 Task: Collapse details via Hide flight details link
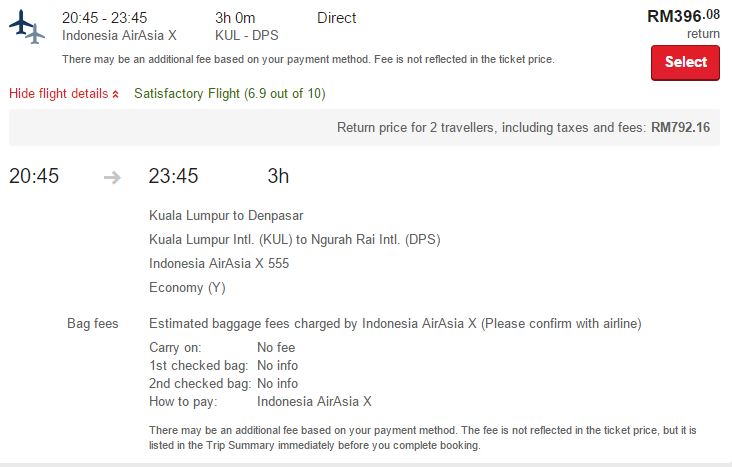(64, 93)
